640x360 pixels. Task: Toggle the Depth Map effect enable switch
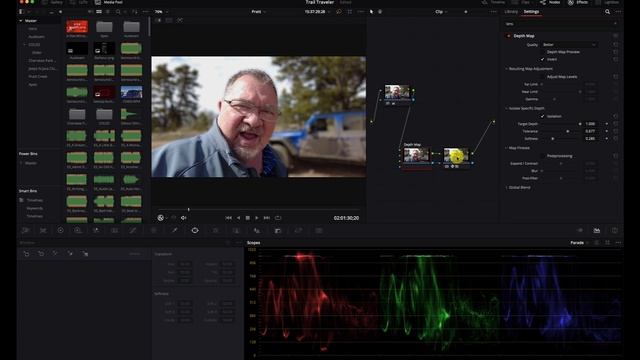tap(509, 36)
